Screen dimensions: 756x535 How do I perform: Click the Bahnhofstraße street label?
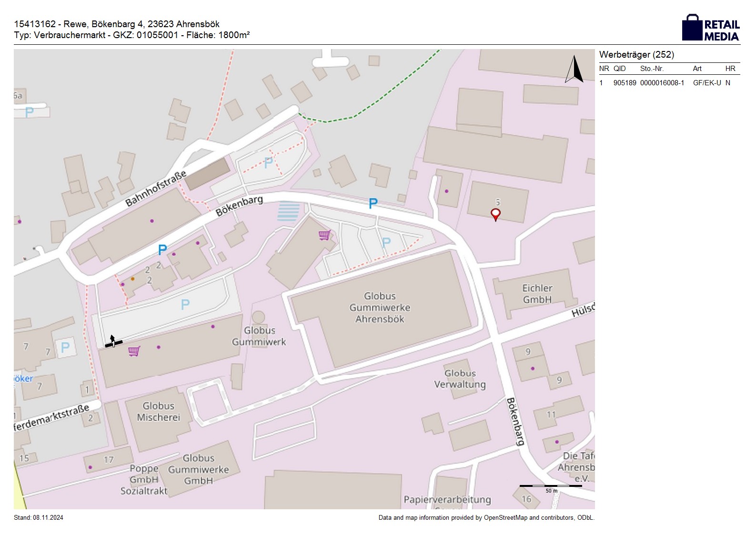click(x=155, y=189)
